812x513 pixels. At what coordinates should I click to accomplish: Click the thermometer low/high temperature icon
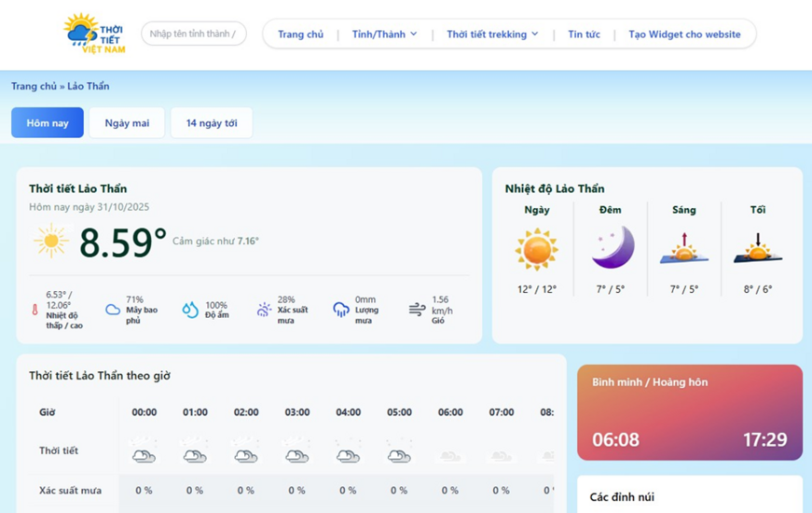35,310
